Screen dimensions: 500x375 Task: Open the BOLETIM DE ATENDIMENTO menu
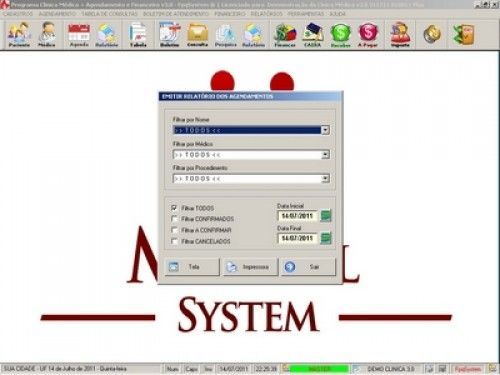click(x=176, y=14)
